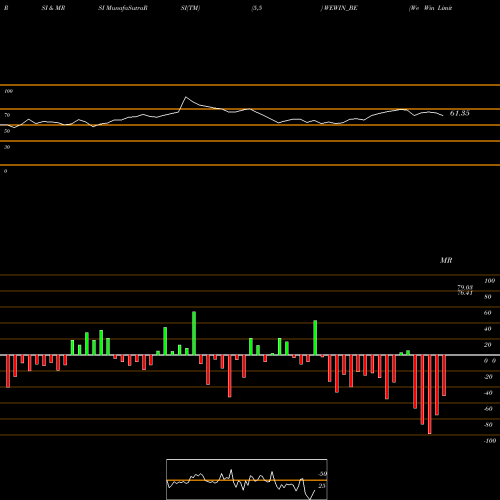Screen dimensions: 500x500
Task: Click the '-20' label on MR axis
Action: tap(488, 377)
